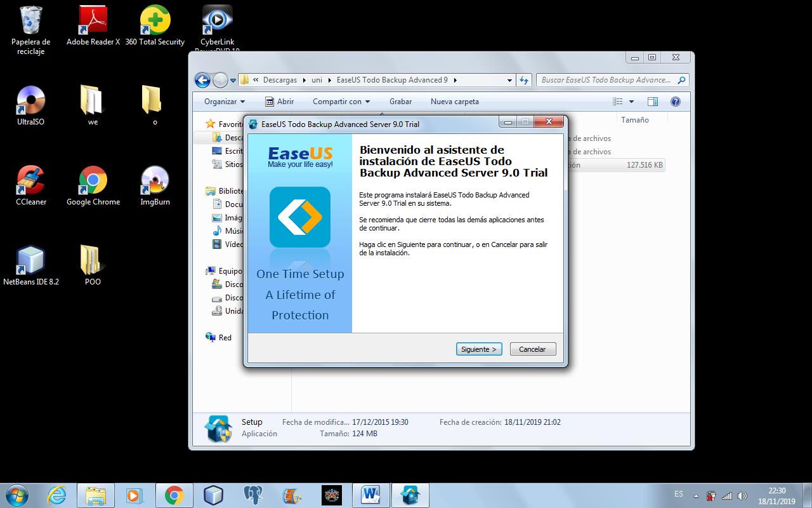Toggle the preview pane button in Explorer
Image resolution: width=812 pixels, height=508 pixels.
coord(653,102)
